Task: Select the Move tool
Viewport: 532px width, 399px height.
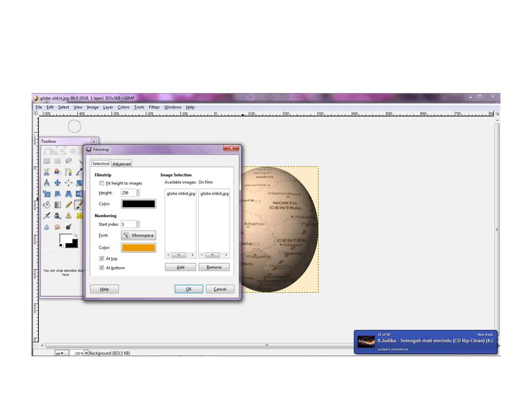Action: [58, 183]
